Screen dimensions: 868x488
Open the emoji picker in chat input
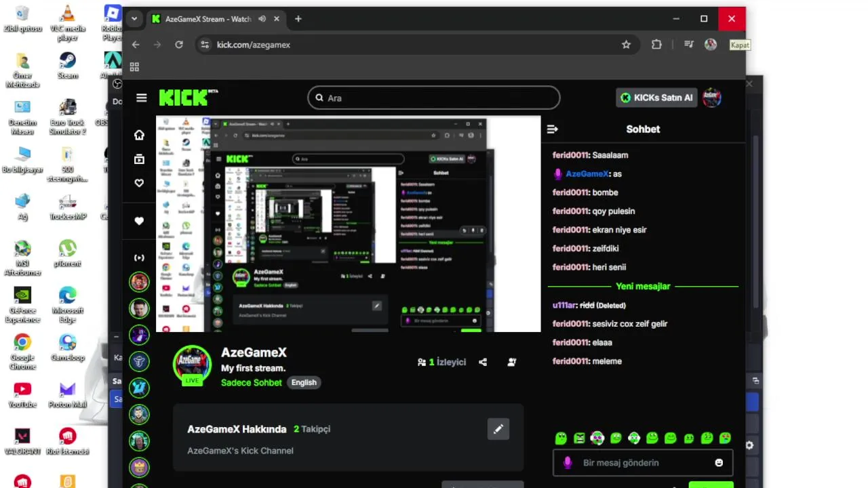point(719,463)
